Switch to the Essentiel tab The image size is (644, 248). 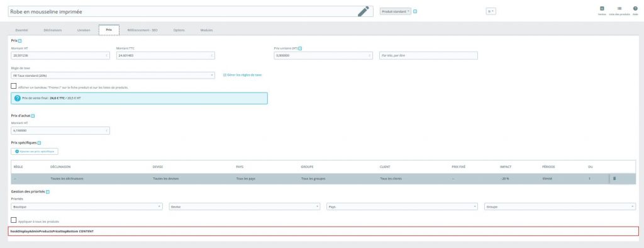pos(21,30)
